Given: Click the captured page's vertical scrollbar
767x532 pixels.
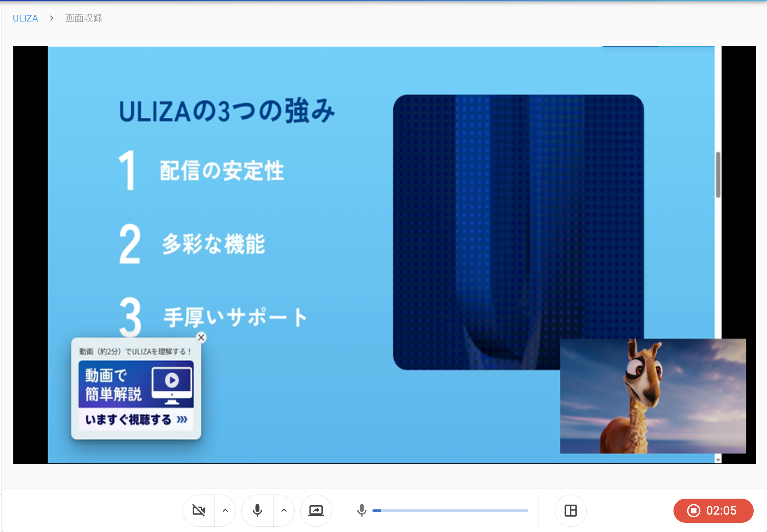Looking at the screenshot, I should 718,175.
